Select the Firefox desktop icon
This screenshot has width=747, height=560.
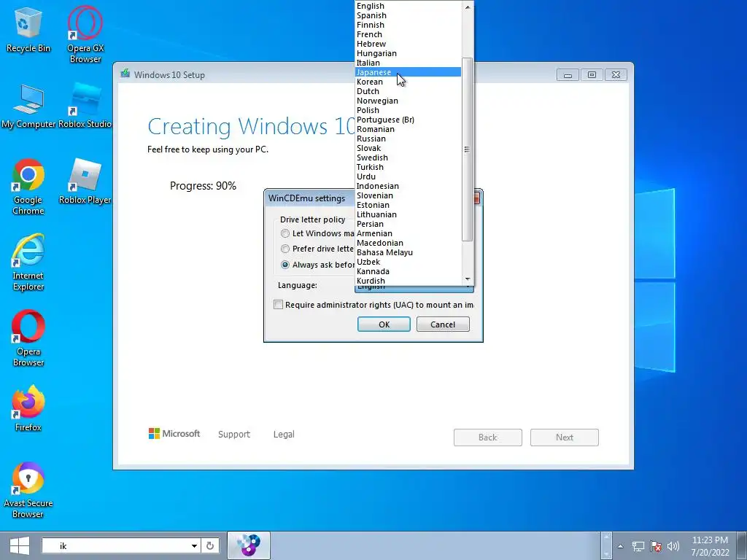point(28,408)
